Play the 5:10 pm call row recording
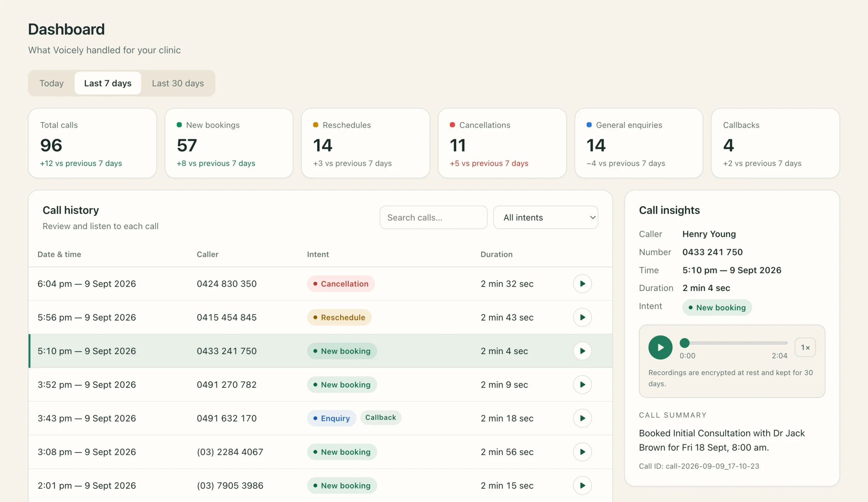This screenshot has height=502, width=868. pyautogui.click(x=582, y=351)
